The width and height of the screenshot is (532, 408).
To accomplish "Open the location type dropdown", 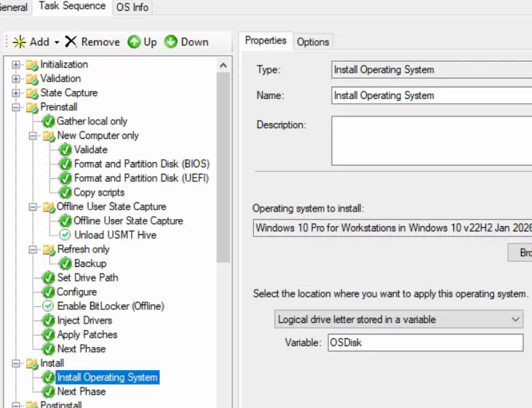I will pyautogui.click(x=399, y=319).
